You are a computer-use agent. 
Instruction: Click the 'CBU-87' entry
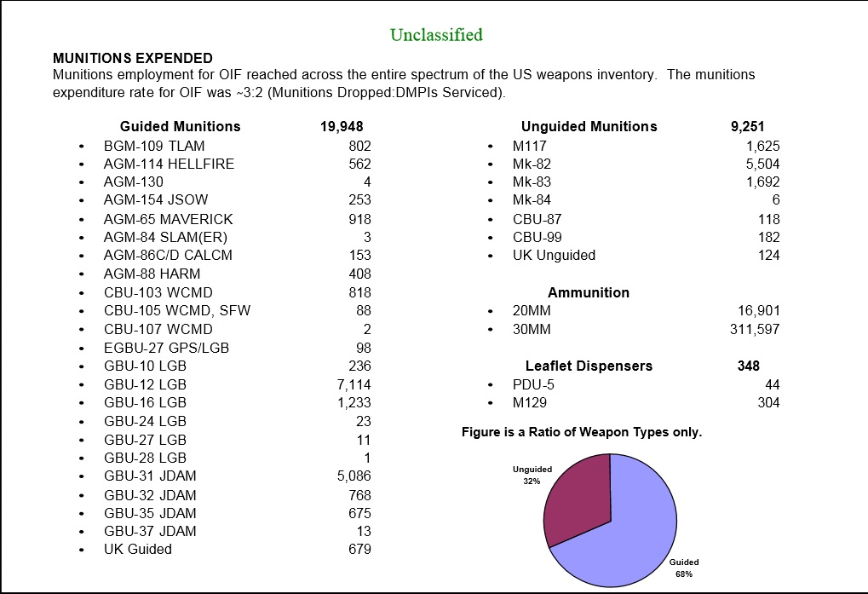pos(537,219)
